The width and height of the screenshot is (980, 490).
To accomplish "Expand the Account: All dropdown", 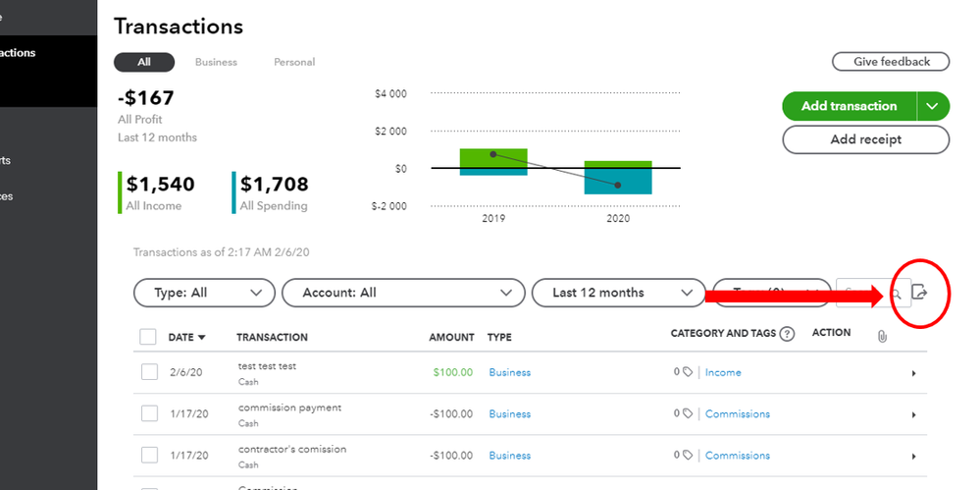I will [x=402, y=293].
